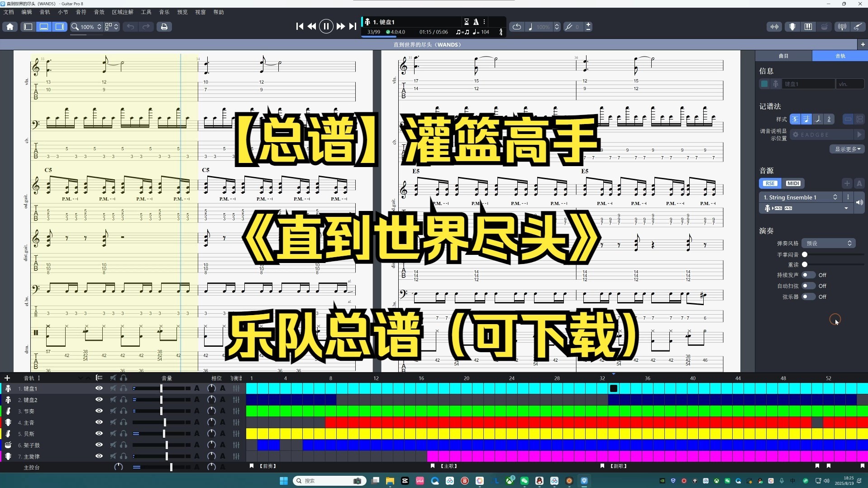Turn on 持续发声 switch
The height and width of the screenshot is (488, 868).
click(x=808, y=275)
